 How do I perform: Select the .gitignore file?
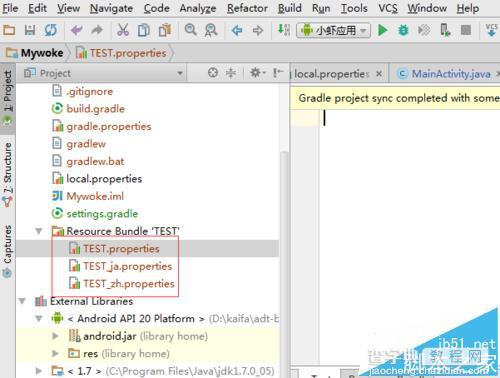pyautogui.click(x=83, y=91)
